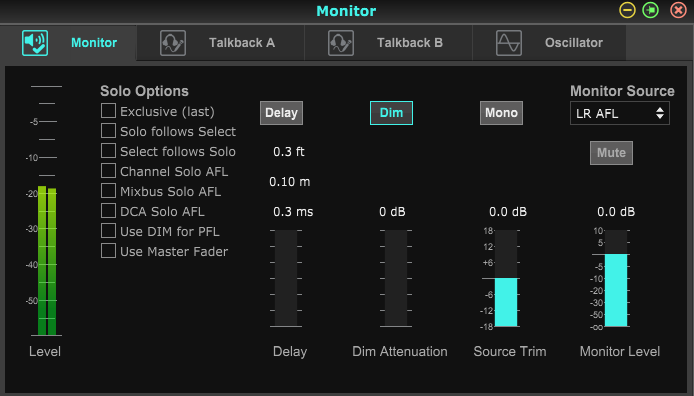The height and width of the screenshot is (396, 694).
Task: Enable Channel Solo AFL checkbox
Action: tap(108, 170)
